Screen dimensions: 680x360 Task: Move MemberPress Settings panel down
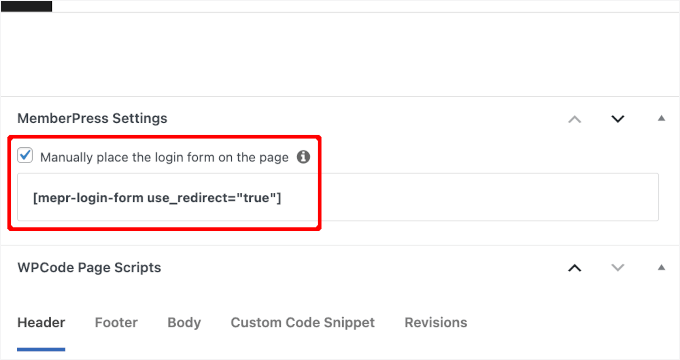618,118
